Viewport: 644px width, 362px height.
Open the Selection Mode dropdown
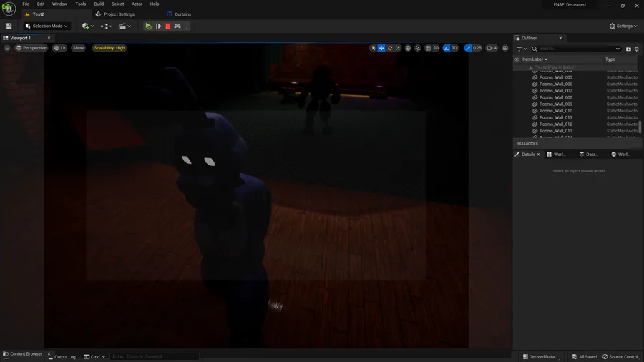pyautogui.click(x=47, y=26)
